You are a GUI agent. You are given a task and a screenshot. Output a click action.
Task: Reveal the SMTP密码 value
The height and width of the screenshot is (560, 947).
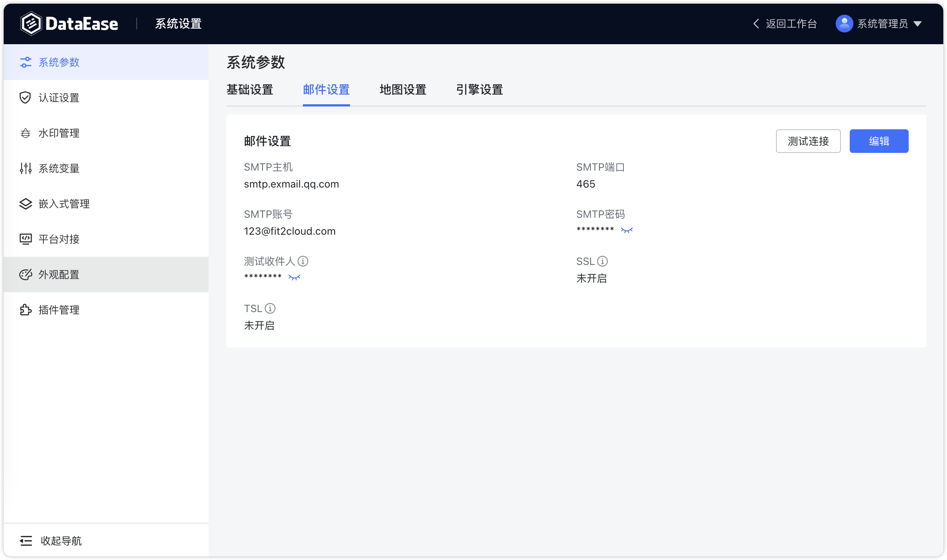point(626,230)
